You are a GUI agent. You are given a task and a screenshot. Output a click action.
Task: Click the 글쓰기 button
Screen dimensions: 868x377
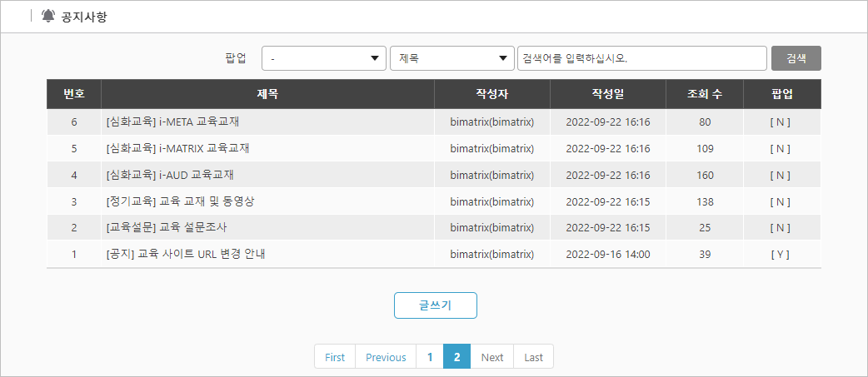click(x=435, y=305)
